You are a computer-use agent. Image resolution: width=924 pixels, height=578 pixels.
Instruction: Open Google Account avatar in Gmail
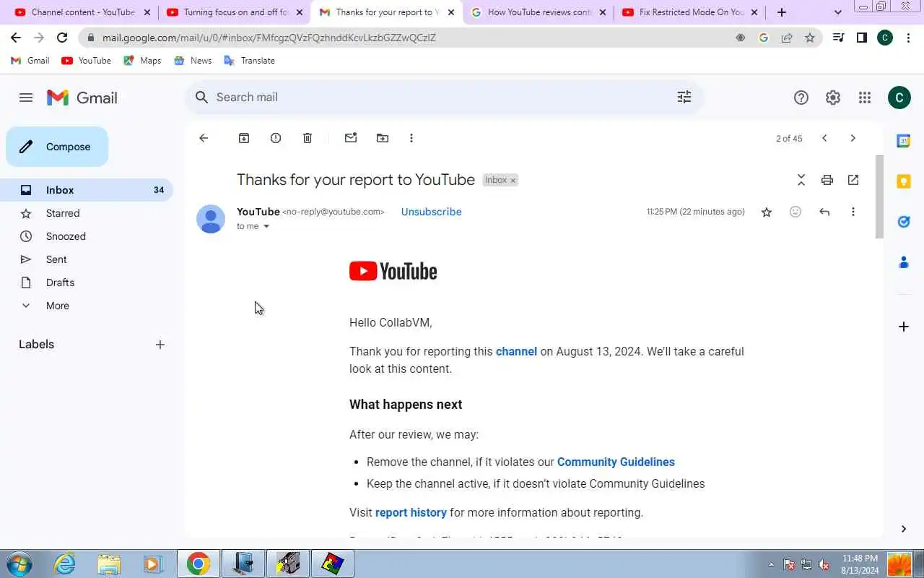pos(899,98)
